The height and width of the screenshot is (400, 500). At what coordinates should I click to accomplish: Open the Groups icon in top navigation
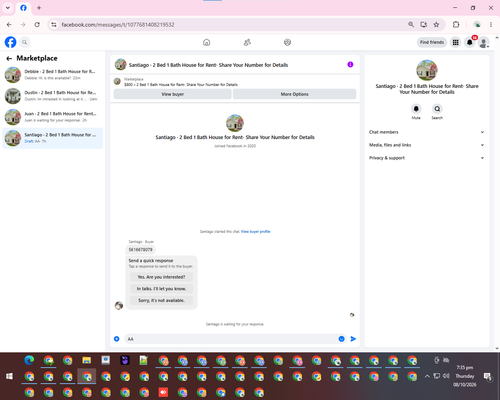(287, 42)
